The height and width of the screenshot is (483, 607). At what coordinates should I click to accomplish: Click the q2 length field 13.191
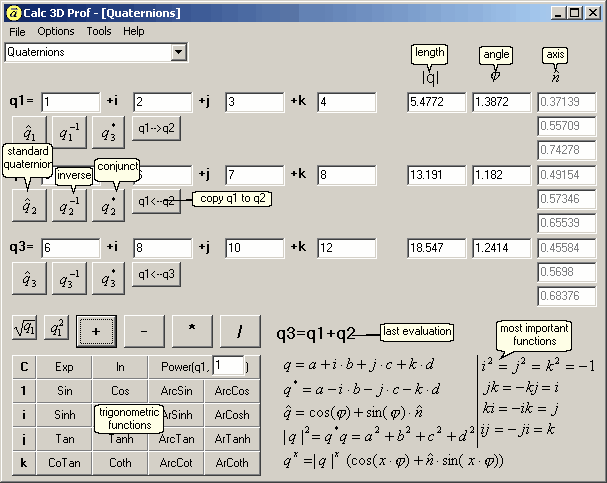[x=437, y=175]
